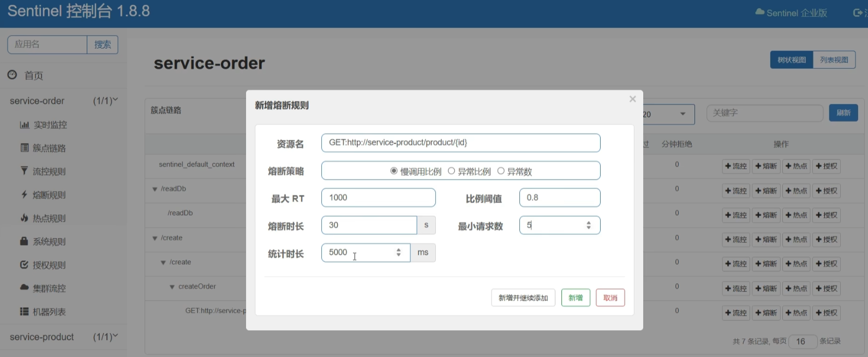
Task: Collapse service-order app in sidebar
Action: point(63,101)
